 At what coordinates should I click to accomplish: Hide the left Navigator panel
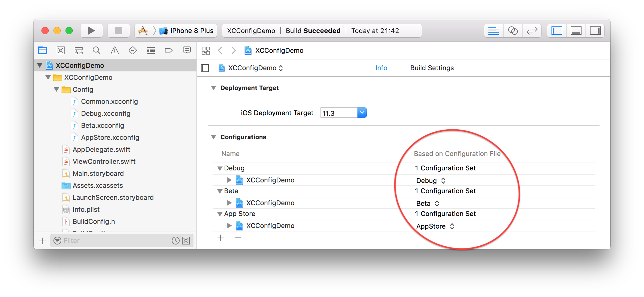(x=556, y=30)
